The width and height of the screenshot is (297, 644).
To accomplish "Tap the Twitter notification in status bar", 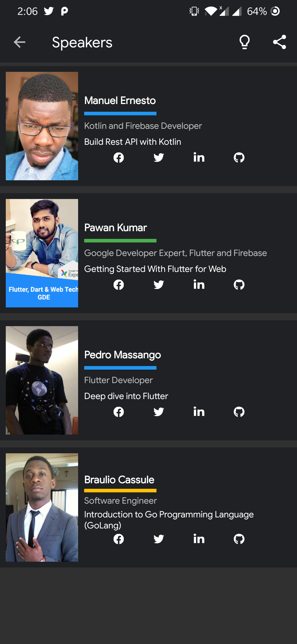I will (x=49, y=11).
